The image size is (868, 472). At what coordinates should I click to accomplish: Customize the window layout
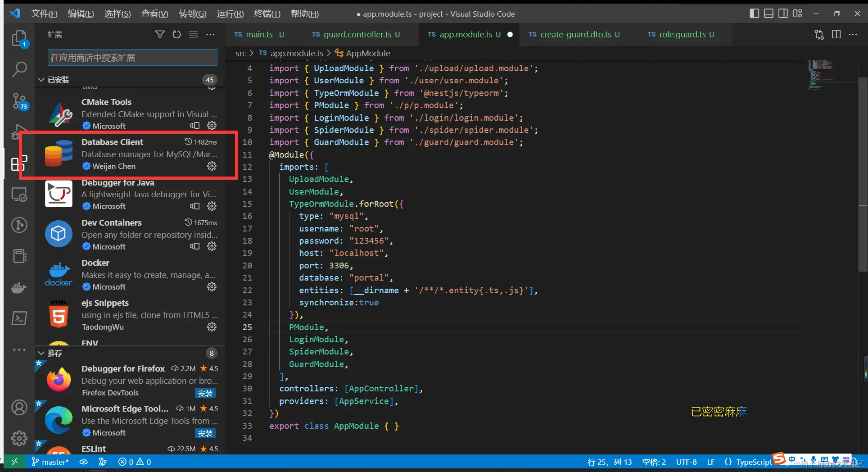pos(798,14)
